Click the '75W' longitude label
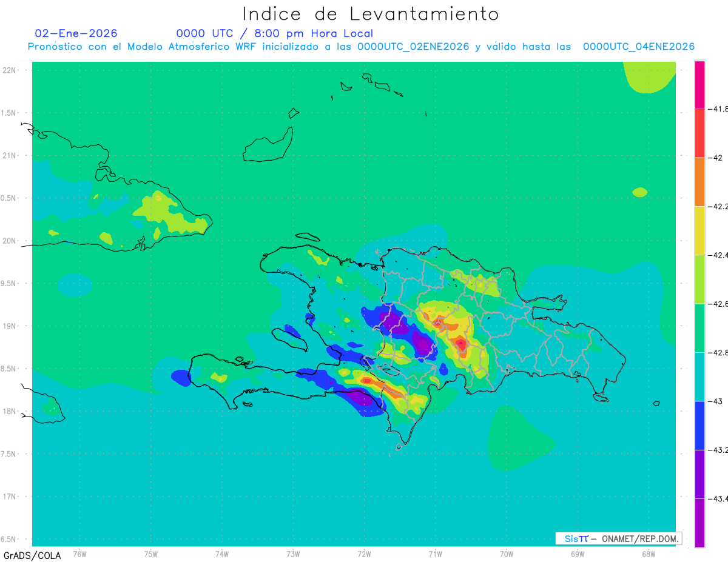Image resolution: width=728 pixels, height=562 pixels. (x=151, y=554)
